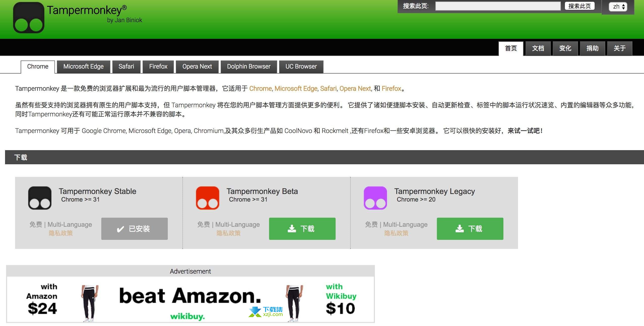Follow the Microsoft Edge link in the description
Image resolution: width=644 pixels, height=326 pixels.
click(296, 89)
